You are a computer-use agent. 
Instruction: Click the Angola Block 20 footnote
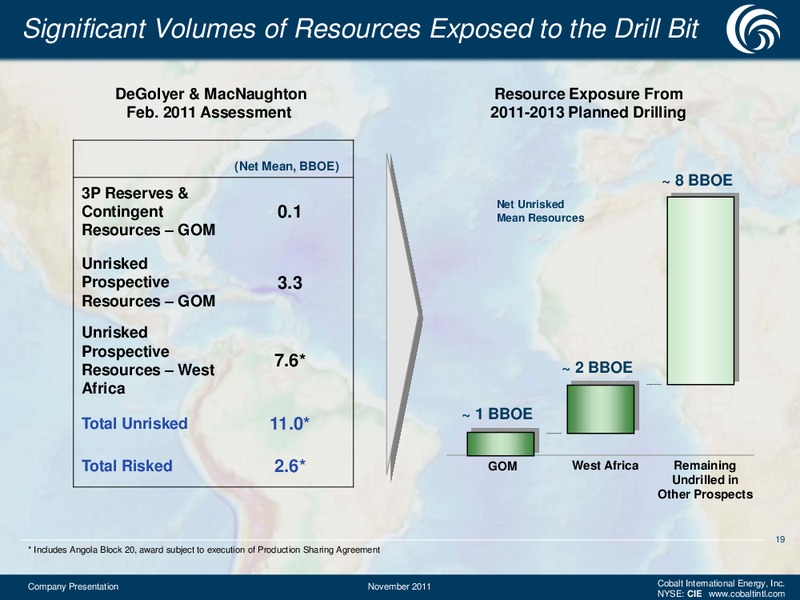[x=204, y=550]
